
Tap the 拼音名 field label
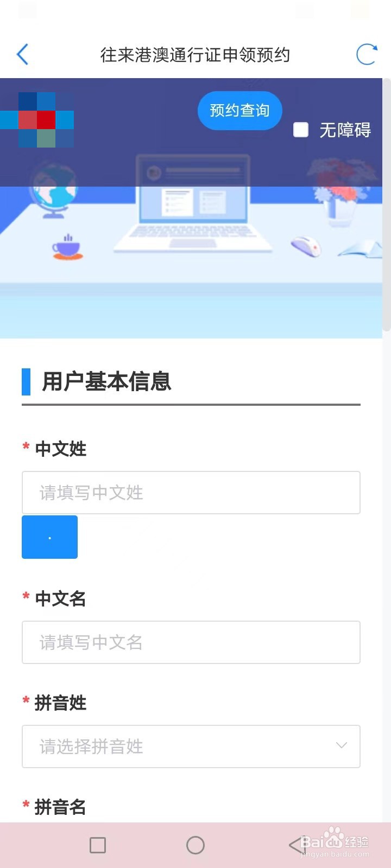pyautogui.click(x=60, y=807)
